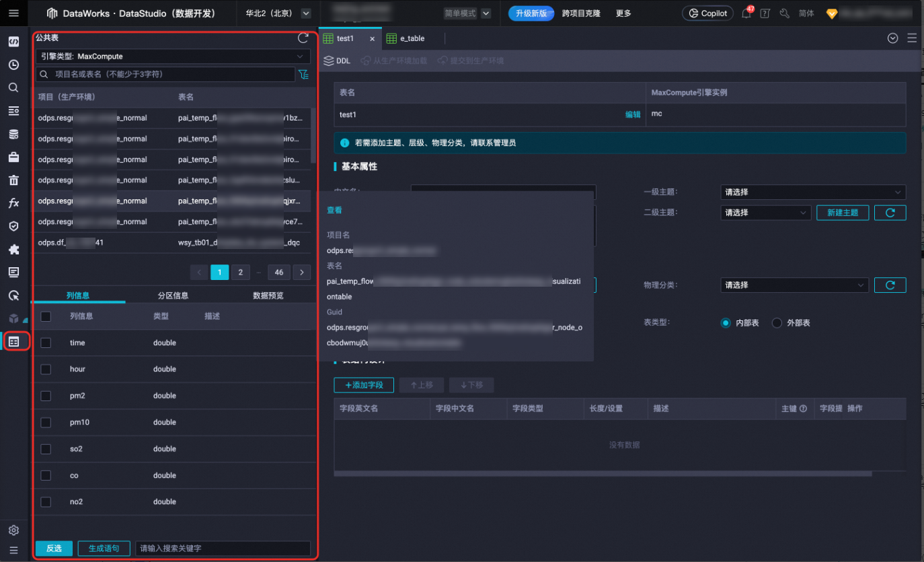Click 跨项目克隆
Screen dimensions: 924x562
tap(581, 13)
